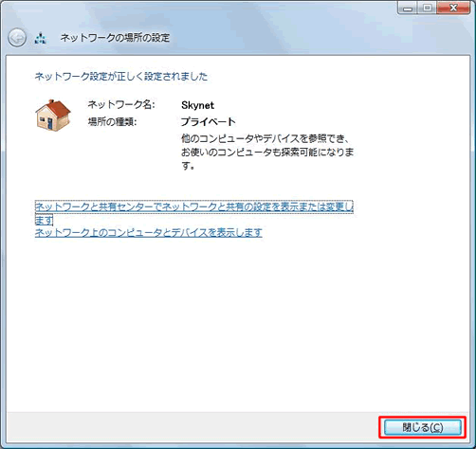Click the back arrow button in header
The image size is (476, 449).
(x=17, y=38)
